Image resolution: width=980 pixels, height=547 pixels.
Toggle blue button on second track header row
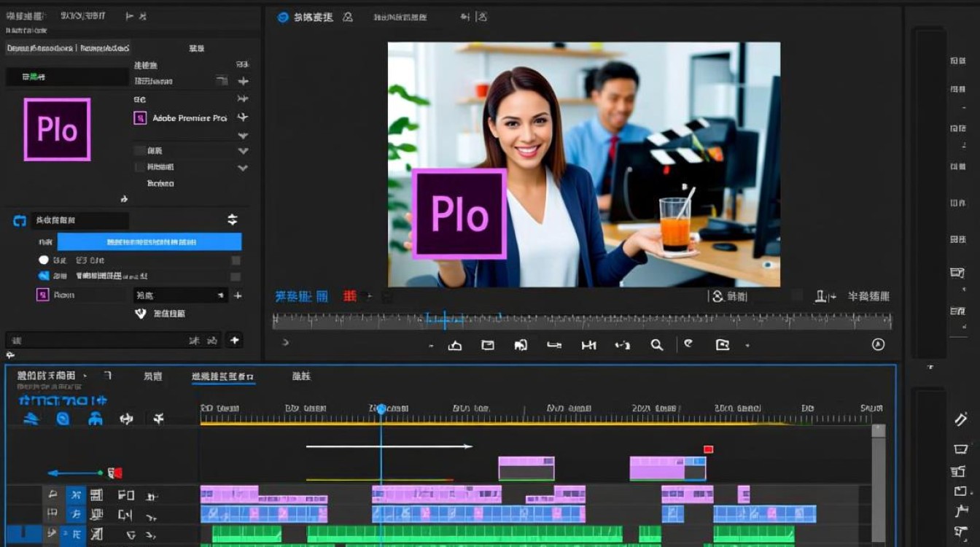(x=76, y=514)
